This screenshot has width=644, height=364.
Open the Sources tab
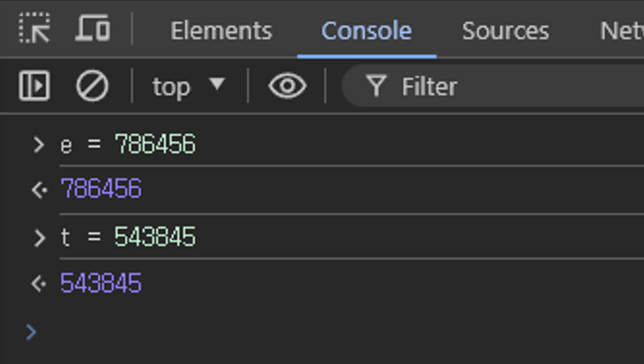pos(505,31)
